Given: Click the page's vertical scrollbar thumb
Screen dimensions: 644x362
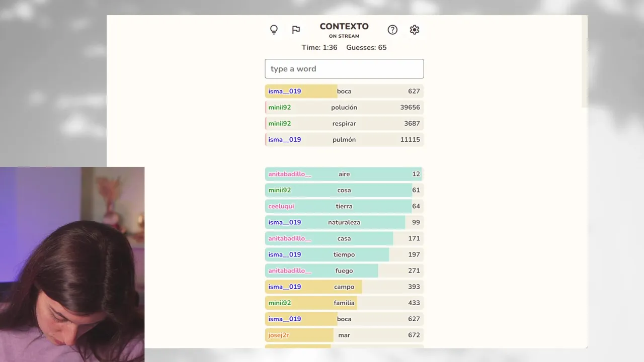Looking at the screenshot, I should coord(584,61).
